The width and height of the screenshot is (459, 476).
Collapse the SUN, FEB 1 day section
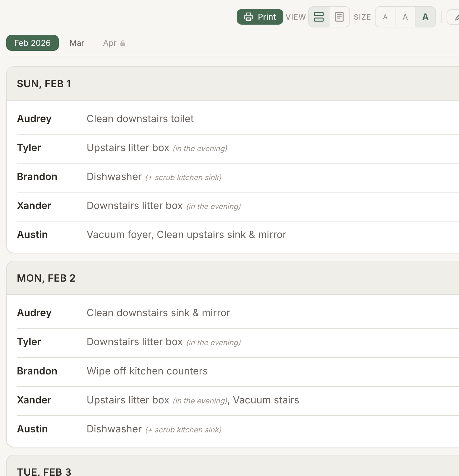pos(44,83)
